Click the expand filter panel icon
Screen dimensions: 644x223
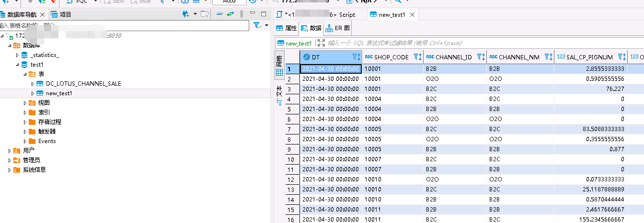point(321,43)
